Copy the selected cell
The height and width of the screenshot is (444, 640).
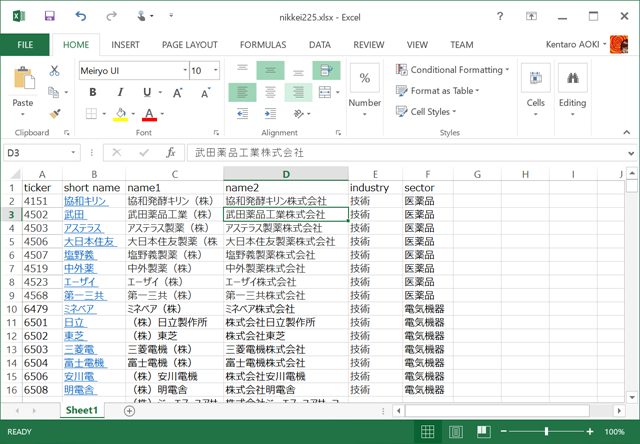tap(53, 92)
